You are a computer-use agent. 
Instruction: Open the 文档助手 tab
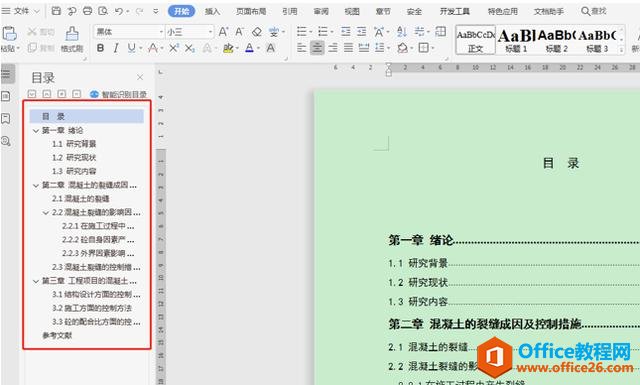coord(549,11)
